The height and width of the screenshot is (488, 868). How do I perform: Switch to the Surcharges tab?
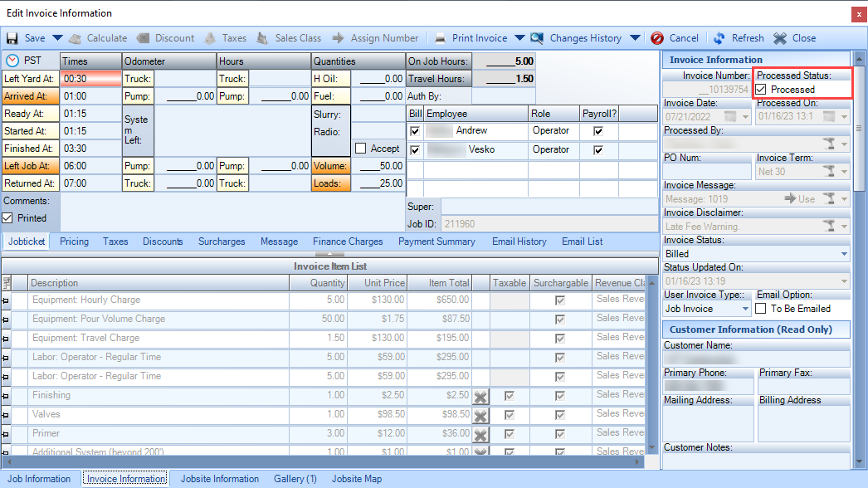pyautogui.click(x=222, y=242)
